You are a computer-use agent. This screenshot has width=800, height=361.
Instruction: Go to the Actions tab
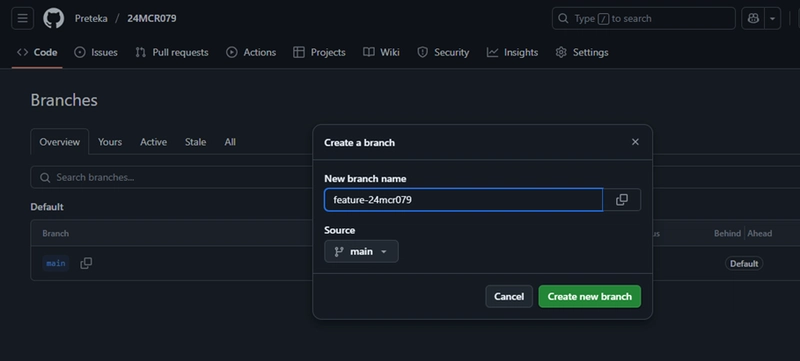pos(251,52)
